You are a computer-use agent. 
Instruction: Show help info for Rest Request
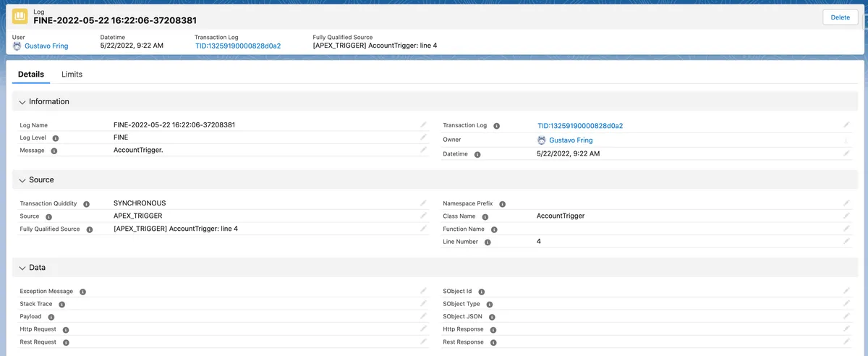66,342
